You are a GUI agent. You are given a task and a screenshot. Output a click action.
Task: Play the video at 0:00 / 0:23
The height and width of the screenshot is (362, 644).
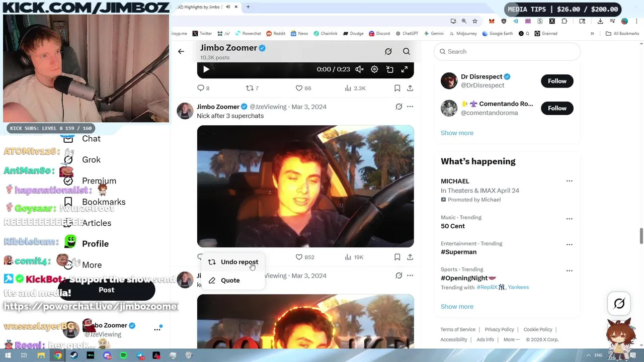tap(206, 69)
